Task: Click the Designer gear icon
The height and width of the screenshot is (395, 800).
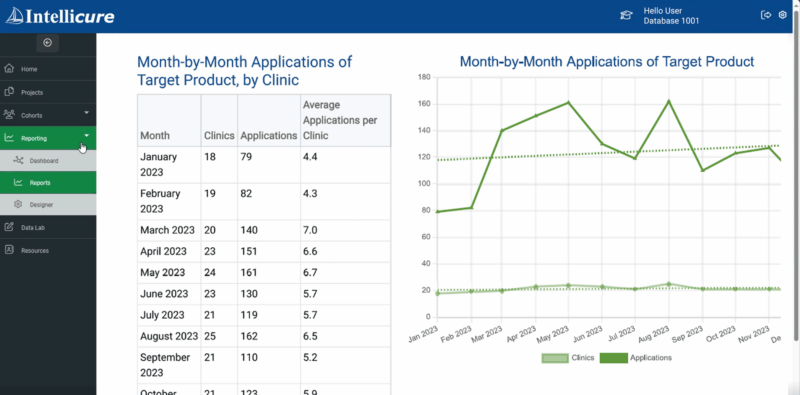Action: [x=18, y=204]
